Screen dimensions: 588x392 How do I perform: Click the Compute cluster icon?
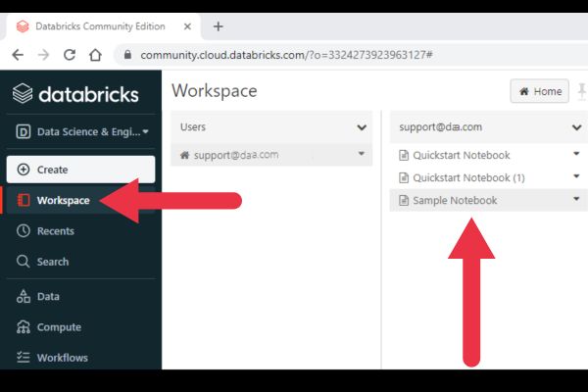point(24,326)
